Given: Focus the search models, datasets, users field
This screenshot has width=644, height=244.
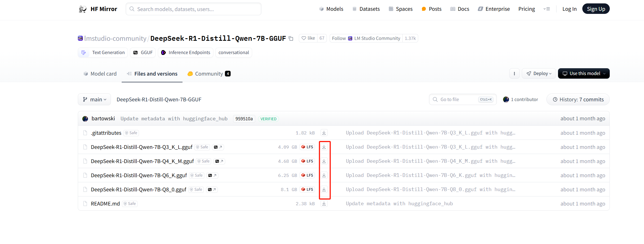Looking at the screenshot, I should pyautogui.click(x=194, y=9).
